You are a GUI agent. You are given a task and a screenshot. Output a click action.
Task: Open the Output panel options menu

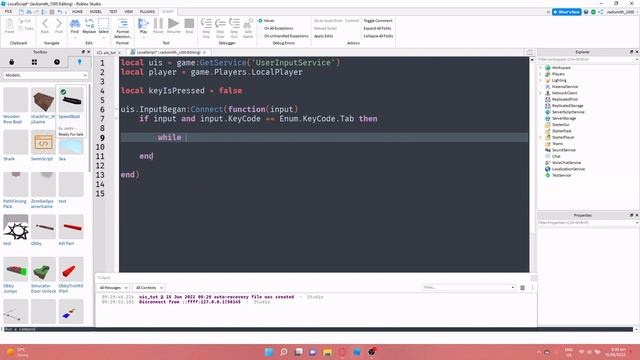click(532, 288)
